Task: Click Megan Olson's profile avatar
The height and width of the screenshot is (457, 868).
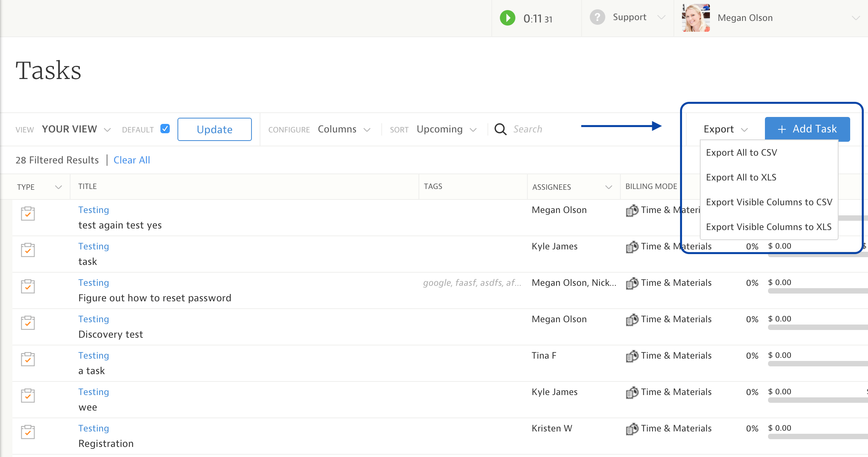Action: [x=696, y=18]
